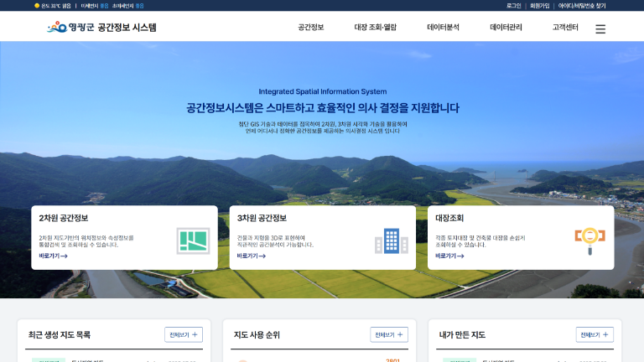Follow 바로가기 link in 대장조회 card
The height and width of the screenshot is (362, 644).
tap(449, 256)
